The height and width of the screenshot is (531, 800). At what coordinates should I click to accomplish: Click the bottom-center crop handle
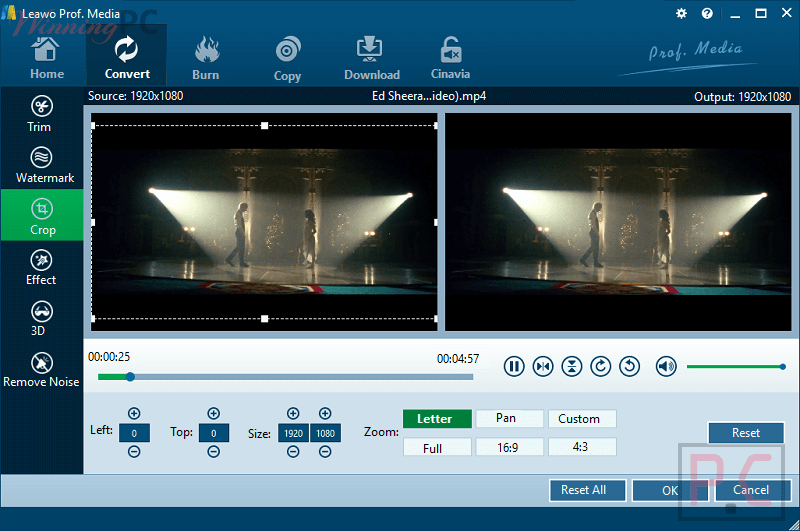point(264,319)
